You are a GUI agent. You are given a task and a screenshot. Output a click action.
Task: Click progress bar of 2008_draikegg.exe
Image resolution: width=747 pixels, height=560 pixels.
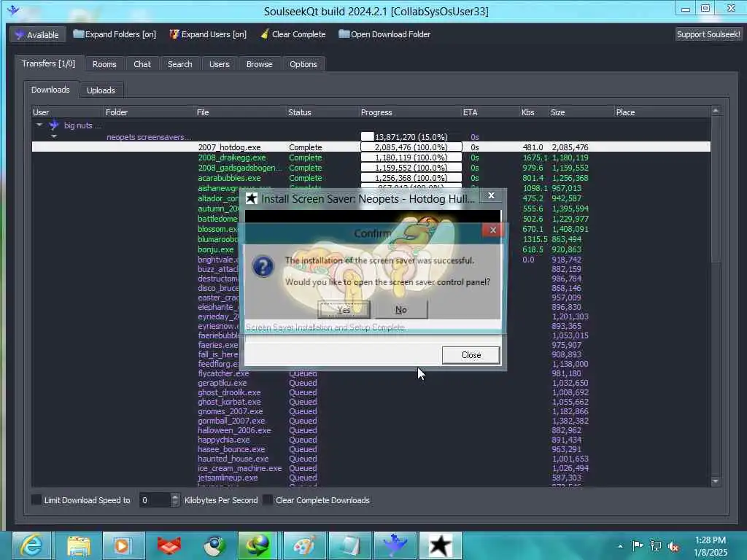click(411, 157)
